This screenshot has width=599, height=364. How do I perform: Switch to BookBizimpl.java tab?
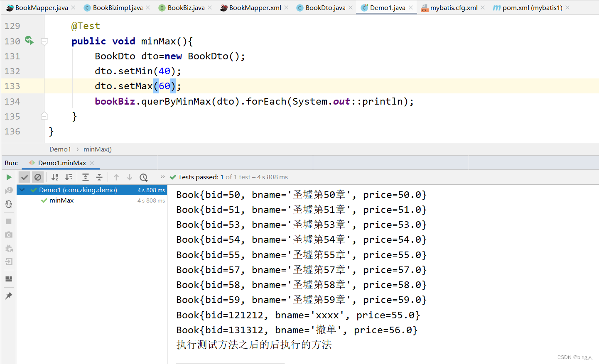coord(118,7)
